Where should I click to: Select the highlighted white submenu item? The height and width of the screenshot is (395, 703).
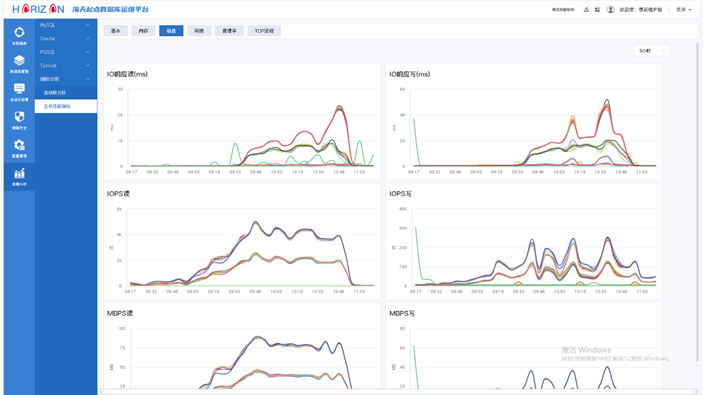pos(66,106)
